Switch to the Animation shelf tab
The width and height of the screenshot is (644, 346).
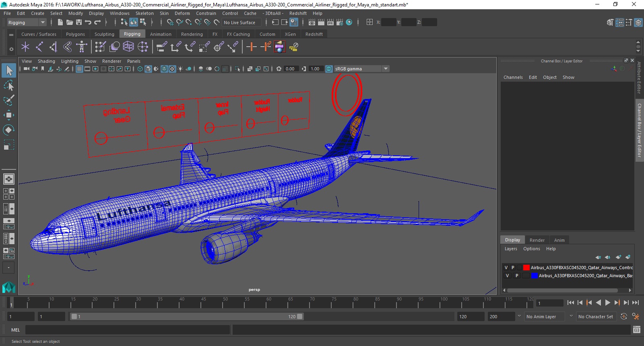point(161,34)
